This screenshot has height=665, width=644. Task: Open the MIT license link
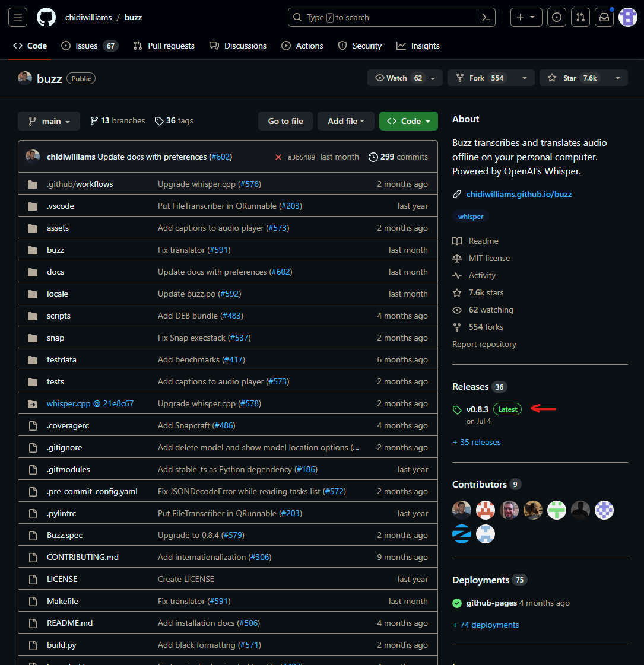click(x=481, y=258)
